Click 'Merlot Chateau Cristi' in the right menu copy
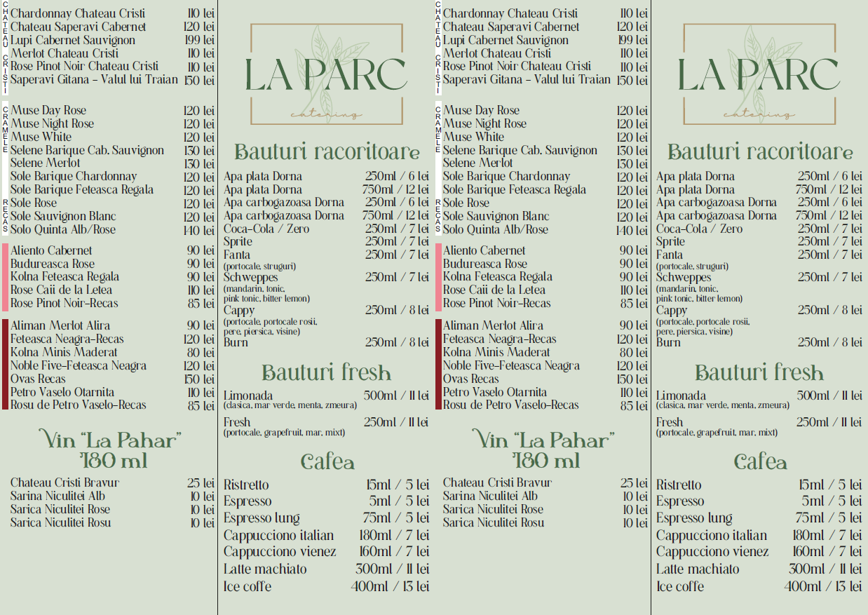Screen dimensions: 868x615 pyautogui.click(x=497, y=53)
